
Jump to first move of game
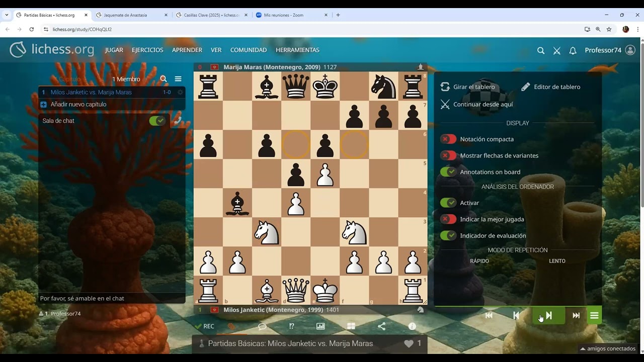[489, 315]
